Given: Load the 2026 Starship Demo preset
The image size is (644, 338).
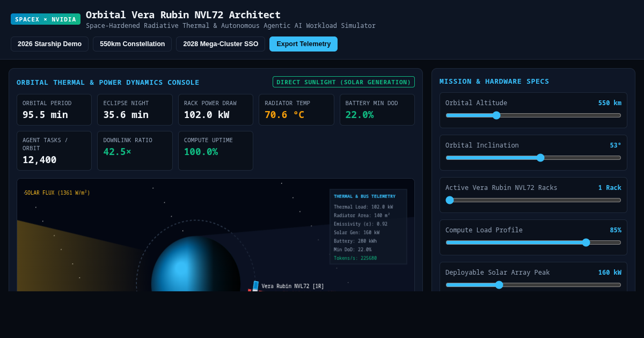Looking at the screenshot, I should [x=49, y=44].
